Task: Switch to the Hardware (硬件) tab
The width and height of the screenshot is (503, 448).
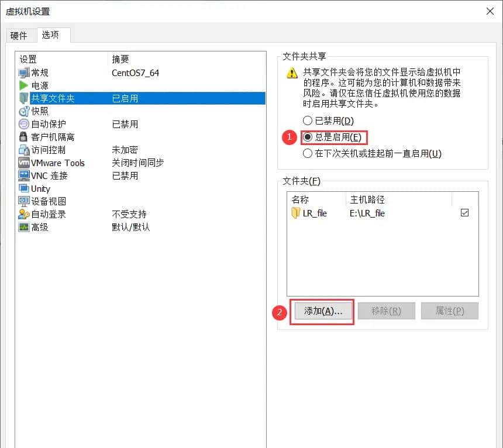Action: pyautogui.click(x=19, y=36)
